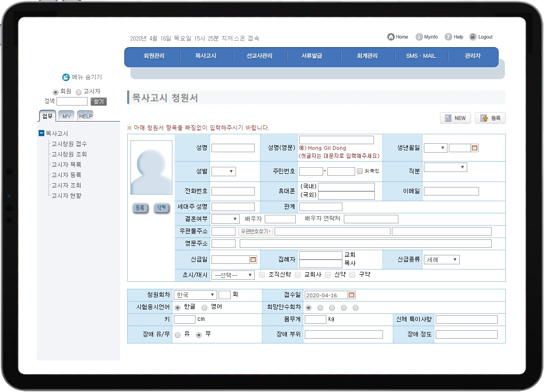Open the 회계관리 menu
544x392 pixels.
pyautogui.click(x=367, y=56)
